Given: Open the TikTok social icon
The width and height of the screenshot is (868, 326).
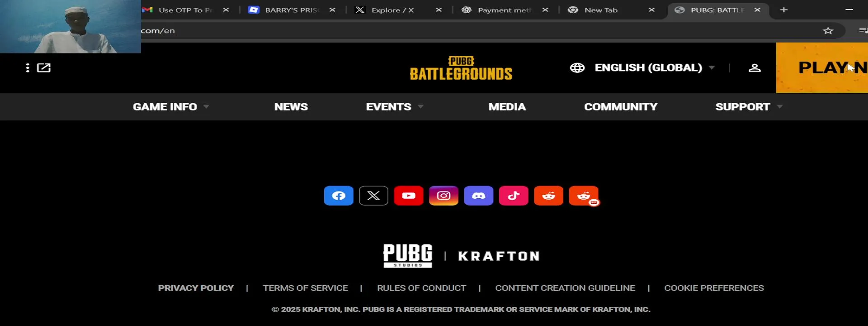Looking at the screenshot, I should tap(514, 196).
